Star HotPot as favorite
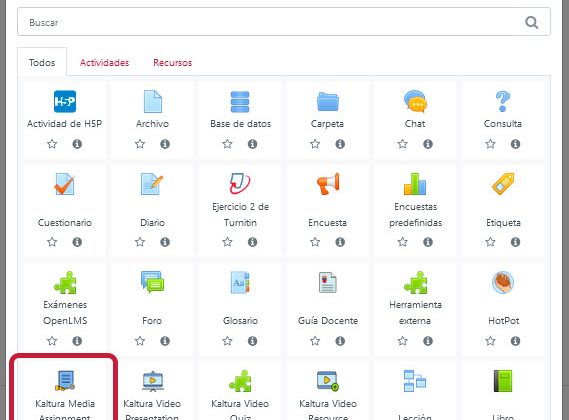569x420 pixels. (490, 341)
